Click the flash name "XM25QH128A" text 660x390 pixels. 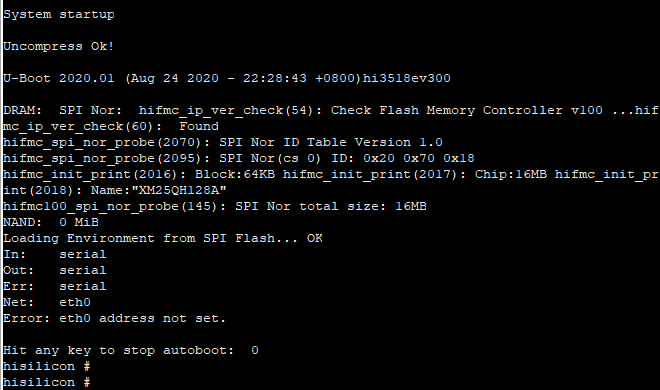179,190
